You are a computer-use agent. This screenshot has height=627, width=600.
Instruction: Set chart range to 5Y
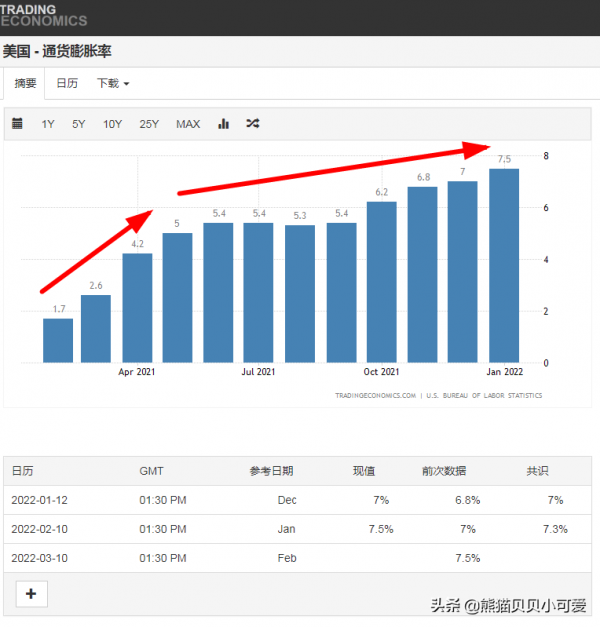78,124
